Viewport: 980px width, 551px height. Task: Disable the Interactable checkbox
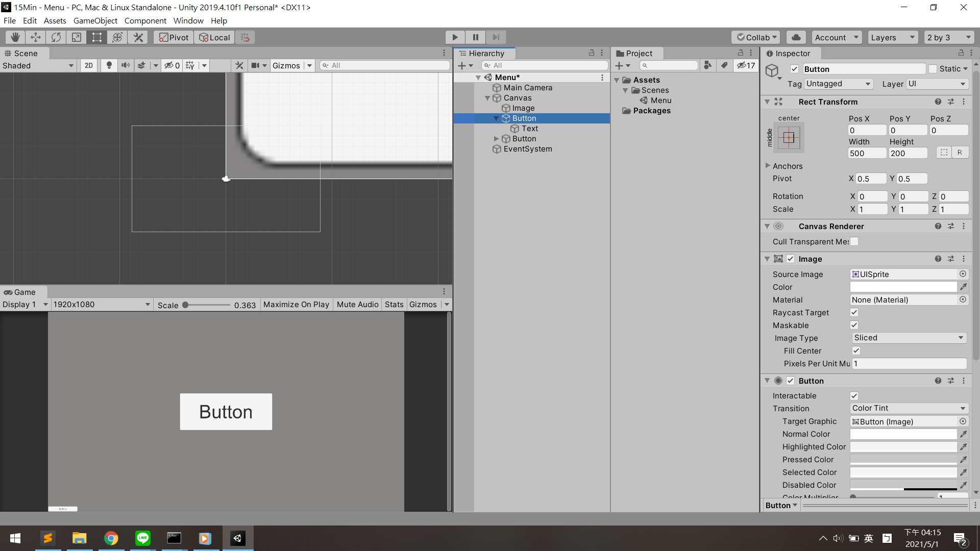coord(854,395)
